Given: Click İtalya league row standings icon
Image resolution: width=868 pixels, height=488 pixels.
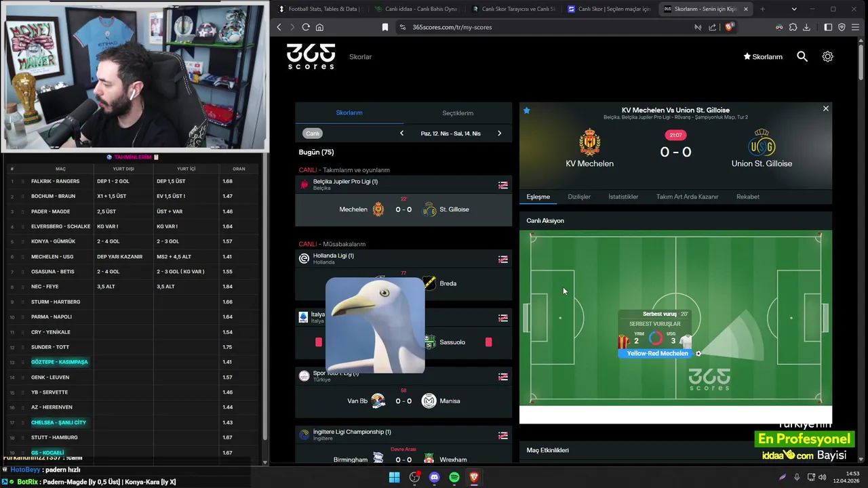Looking at the screenshot, I should click(x=503, y=318).
